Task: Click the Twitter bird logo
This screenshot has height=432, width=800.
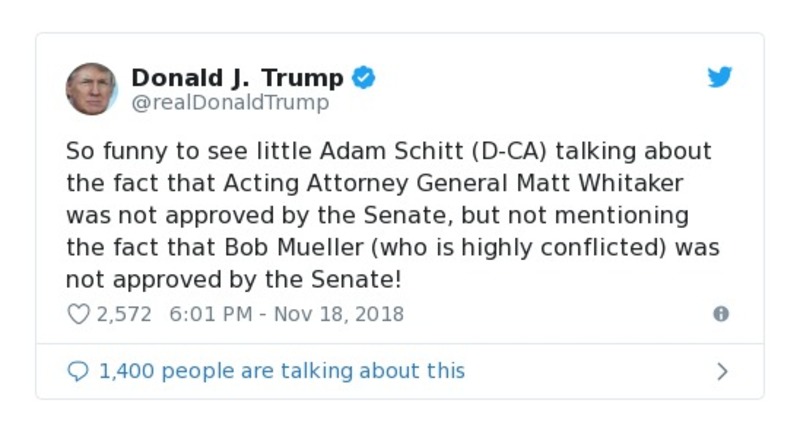Action: click(x=720, y=78)
